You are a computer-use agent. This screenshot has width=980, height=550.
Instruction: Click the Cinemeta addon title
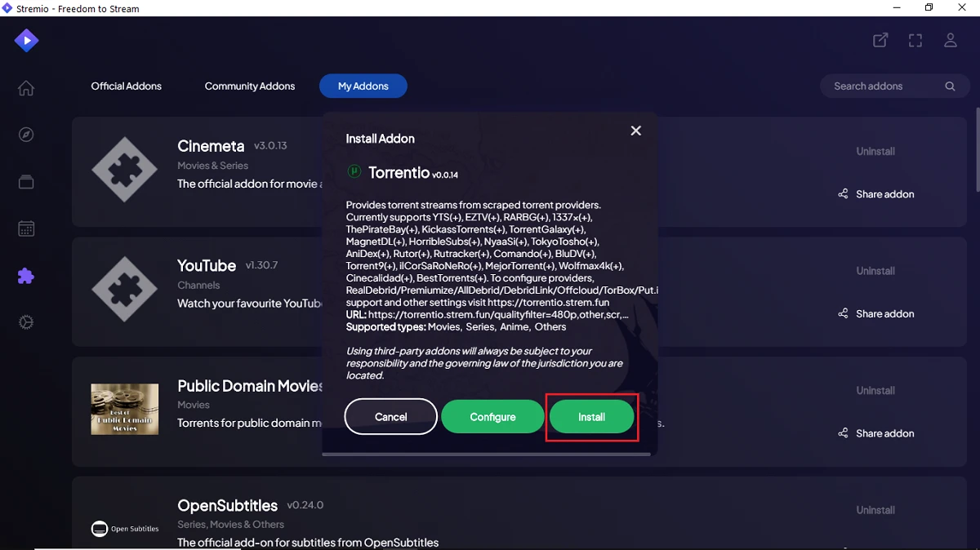(x=211, y=146)
